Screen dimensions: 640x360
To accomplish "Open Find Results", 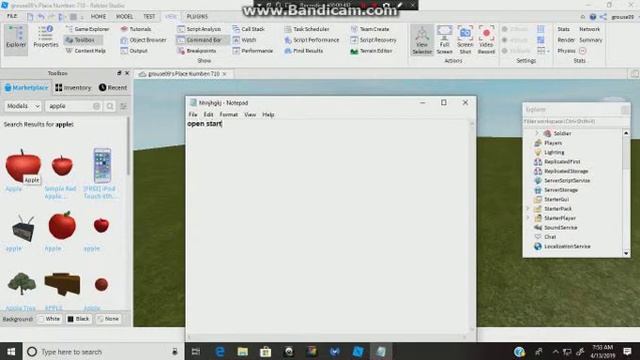I will click(303, 51).
